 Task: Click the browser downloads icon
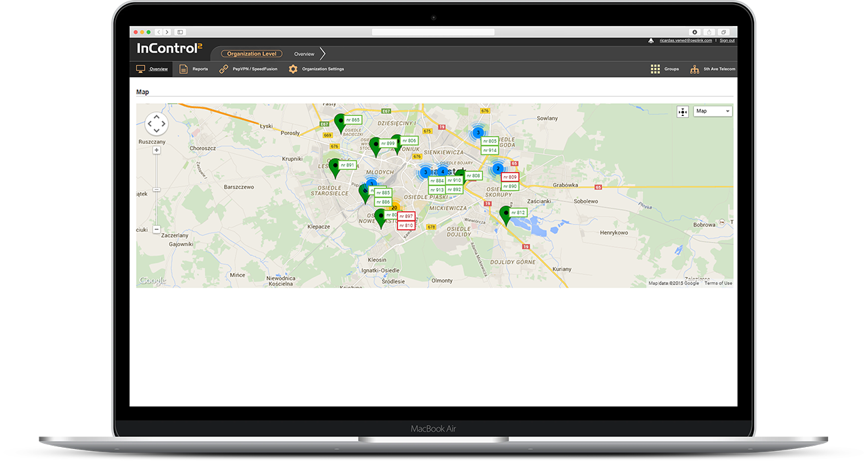click(695, 32)
